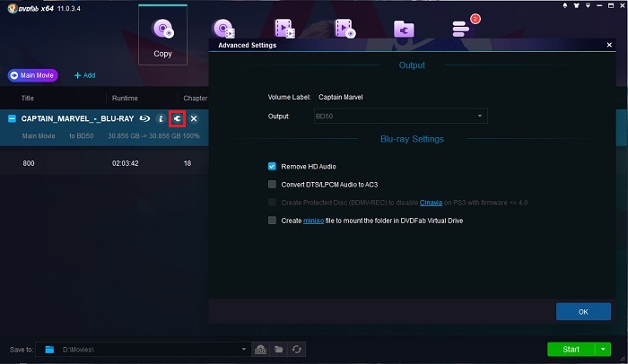
Task: Uncheck Remove HD Audio
Action: tap(272, 166)
